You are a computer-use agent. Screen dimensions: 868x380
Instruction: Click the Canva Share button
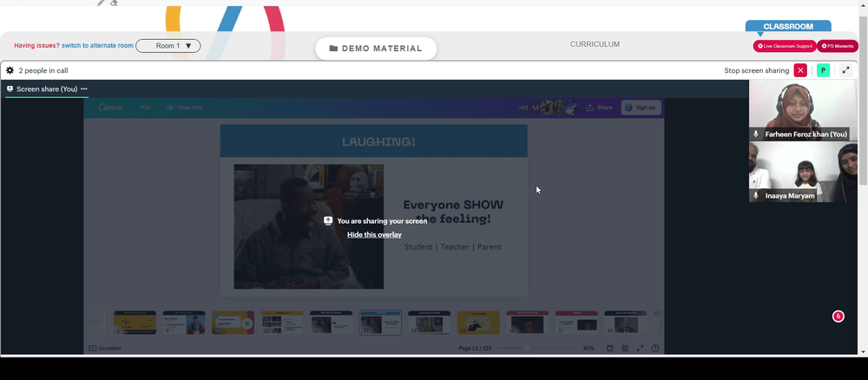pyautogui.click(x=600, y=108)
